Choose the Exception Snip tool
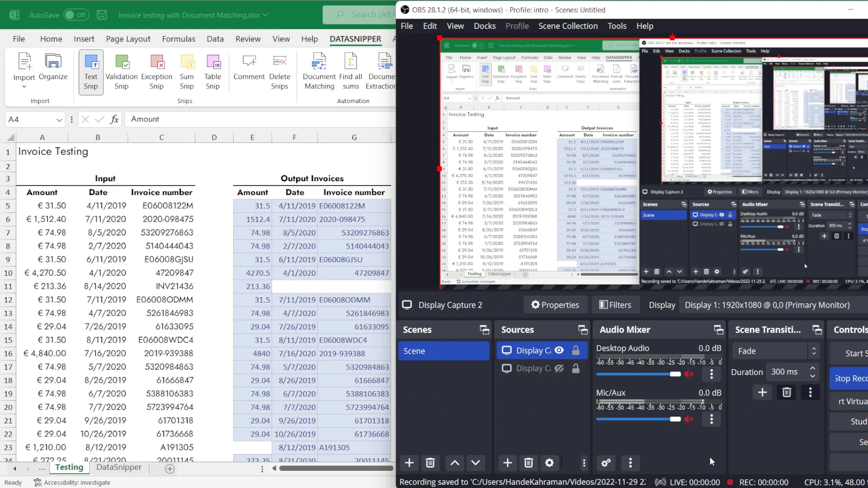The image size is (868, 488). (156, 72)
